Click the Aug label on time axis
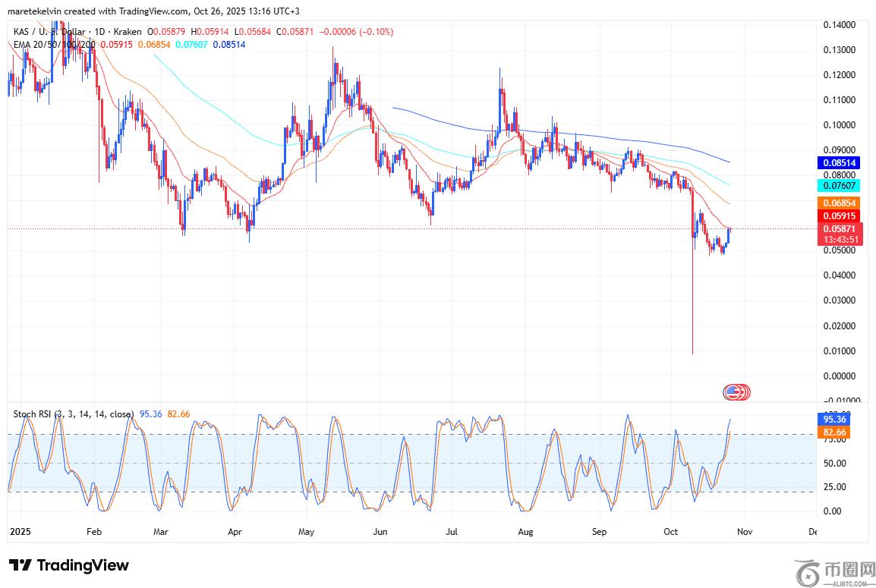 tap(525, 532)
